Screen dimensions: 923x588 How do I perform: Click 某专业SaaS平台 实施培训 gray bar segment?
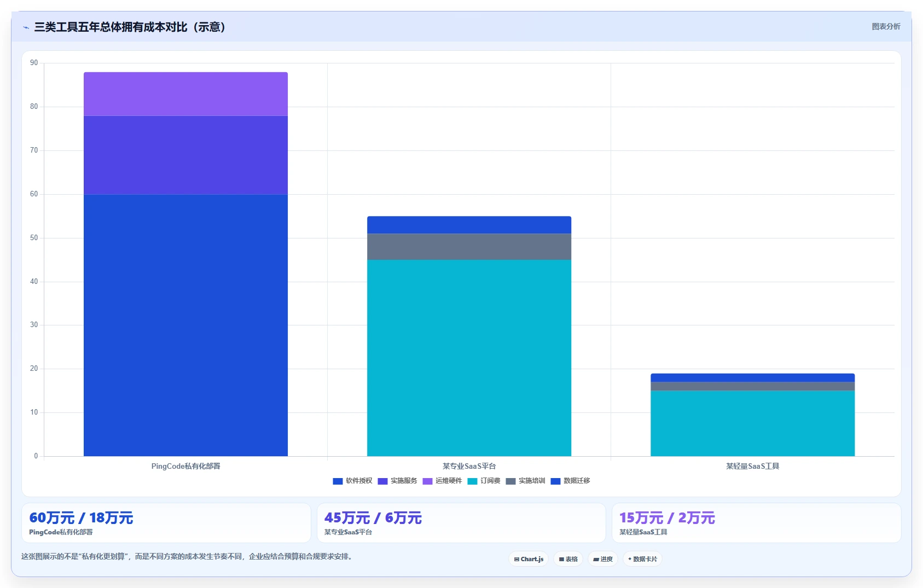pyautogui.click(x=469, y=247)
